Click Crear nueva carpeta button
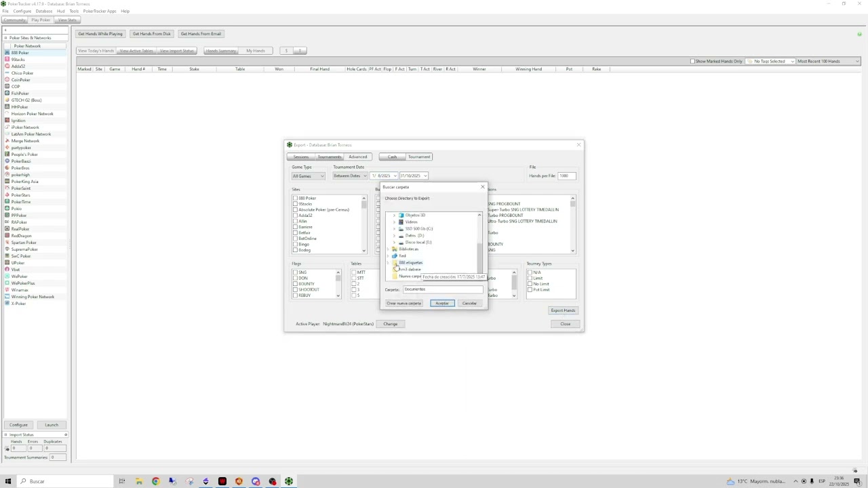 click(x=404, y=303)
